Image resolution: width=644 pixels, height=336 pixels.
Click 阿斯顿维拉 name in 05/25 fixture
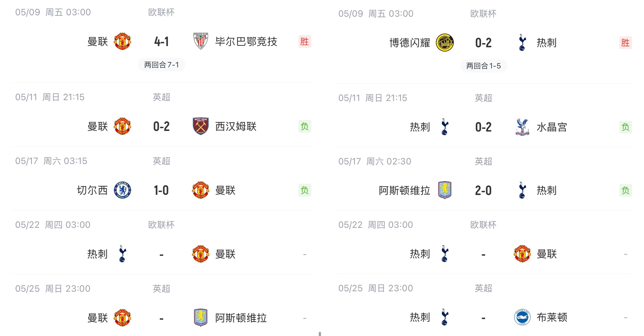(x=241, y=318)
